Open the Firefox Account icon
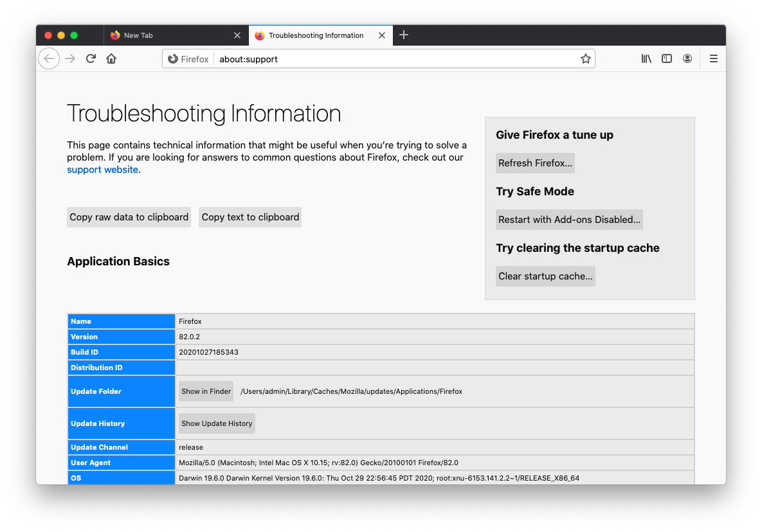The image size is (762, 532). pos(687,58)
